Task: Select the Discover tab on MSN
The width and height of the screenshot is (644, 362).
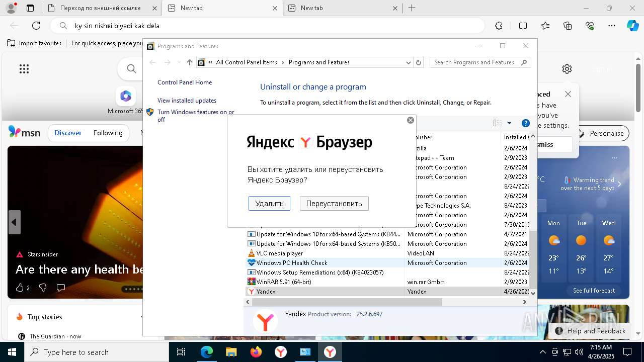Action: pyautogui.click(x=68, y=133)
